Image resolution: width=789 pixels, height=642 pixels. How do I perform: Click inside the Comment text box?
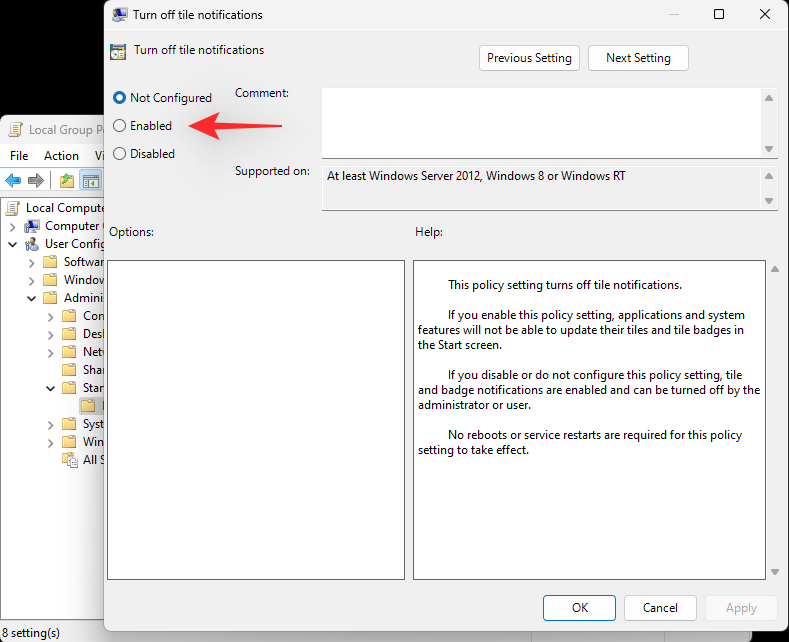(541, 123)
